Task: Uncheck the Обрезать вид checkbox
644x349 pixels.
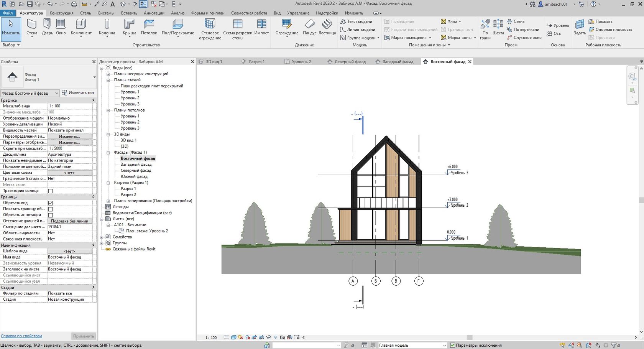Action: pos(50,203)
